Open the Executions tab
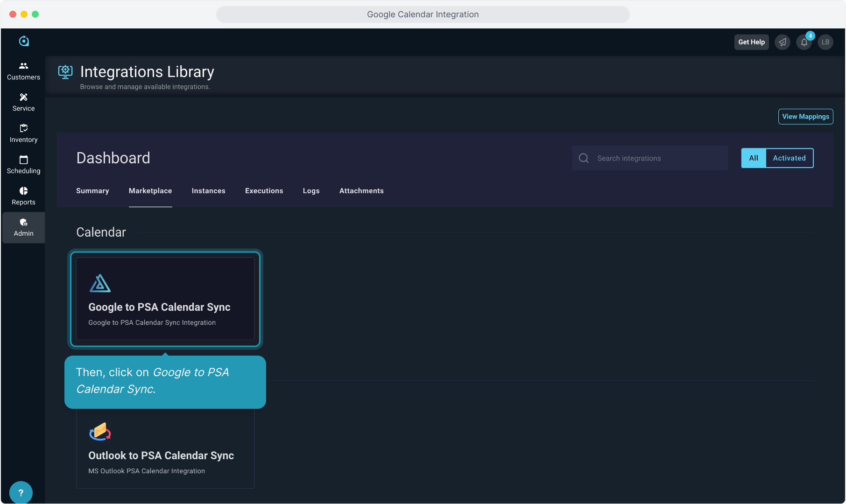The image size is (846, 504). point(264,191)
